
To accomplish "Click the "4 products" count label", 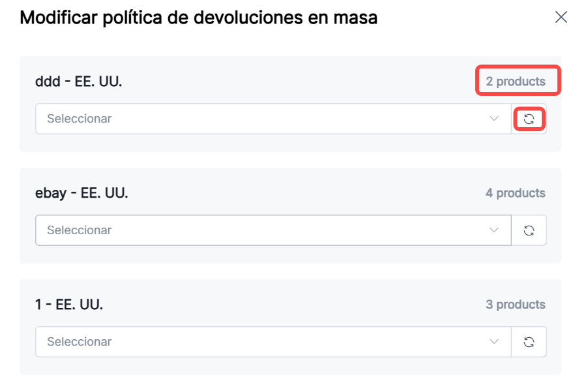I will [515, 193].
